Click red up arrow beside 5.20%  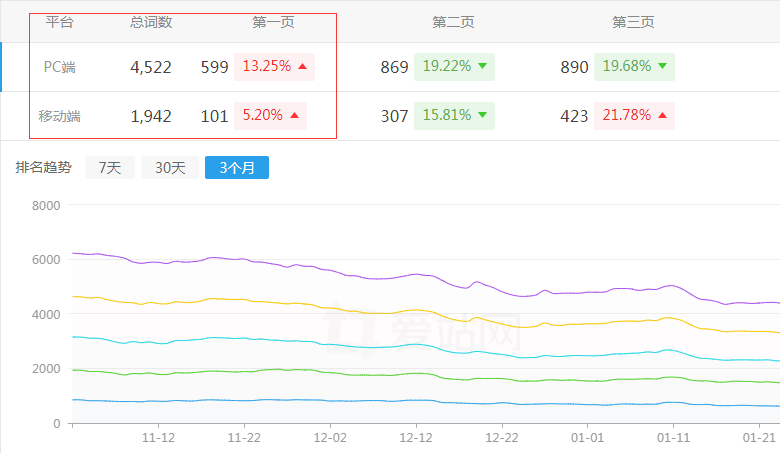point(294,116)
